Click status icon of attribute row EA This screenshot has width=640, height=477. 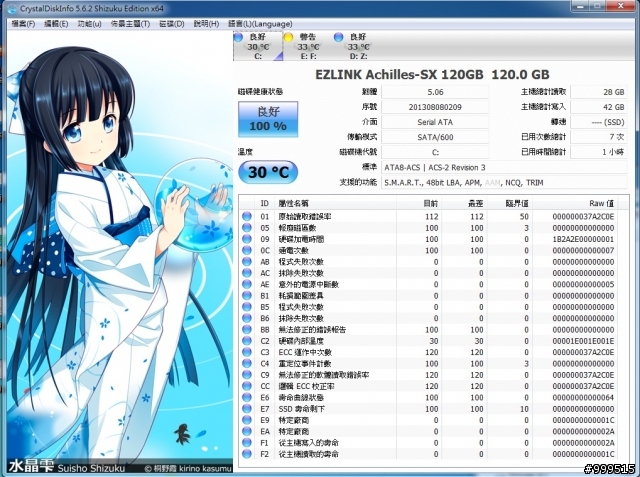click(247, 431)
